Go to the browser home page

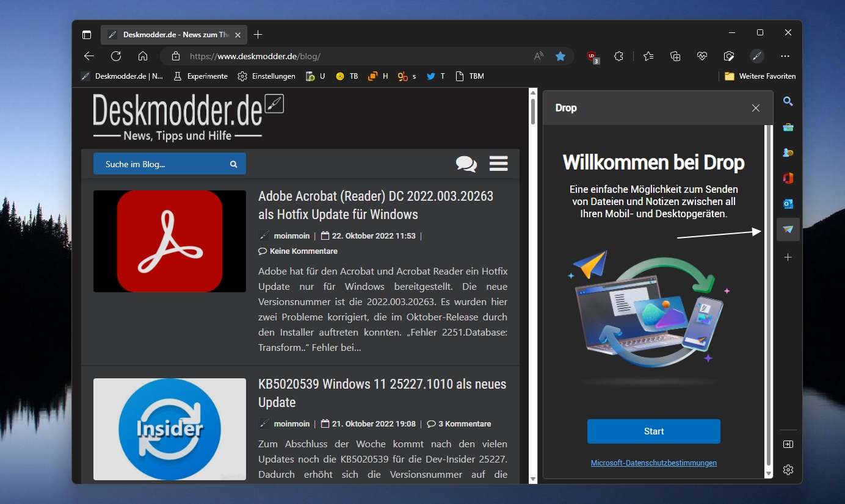[143, 56]
